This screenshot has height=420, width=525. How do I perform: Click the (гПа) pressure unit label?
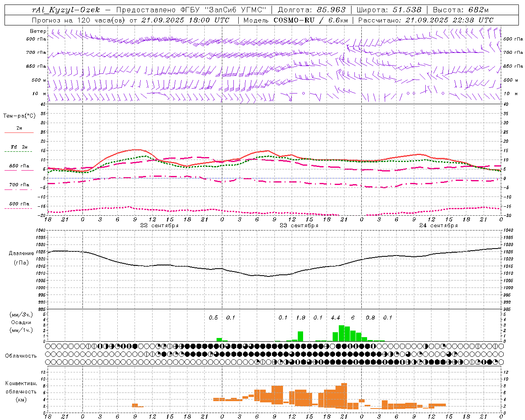[x=21, y=262]
